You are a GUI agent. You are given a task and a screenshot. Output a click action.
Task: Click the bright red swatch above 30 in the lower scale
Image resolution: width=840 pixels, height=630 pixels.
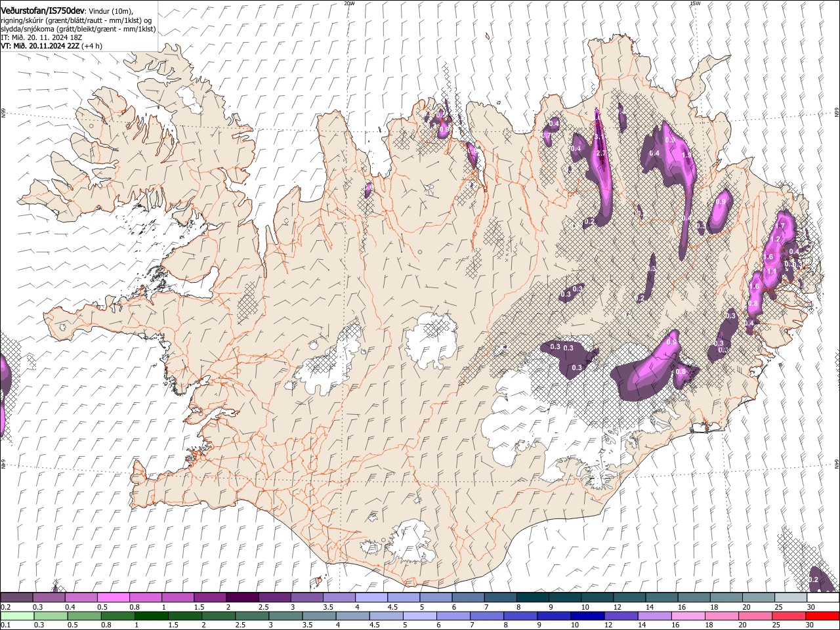tap(822, 616)
